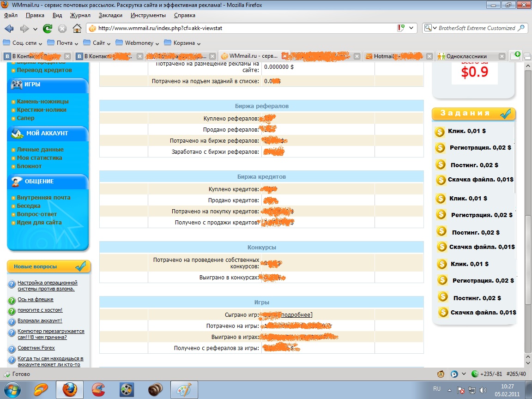Reload the page with the green refresh icon

[x=48, y=29]
